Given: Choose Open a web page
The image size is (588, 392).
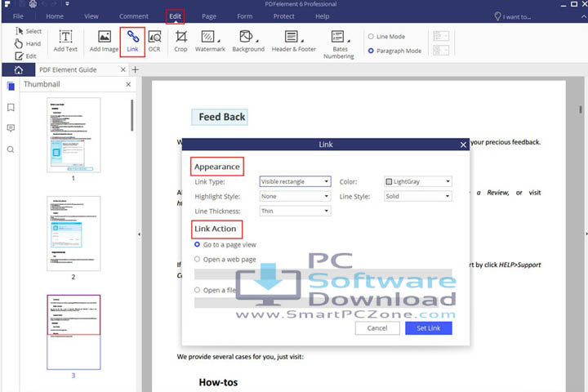Looking at the screenshot, I should coord(225,259).
